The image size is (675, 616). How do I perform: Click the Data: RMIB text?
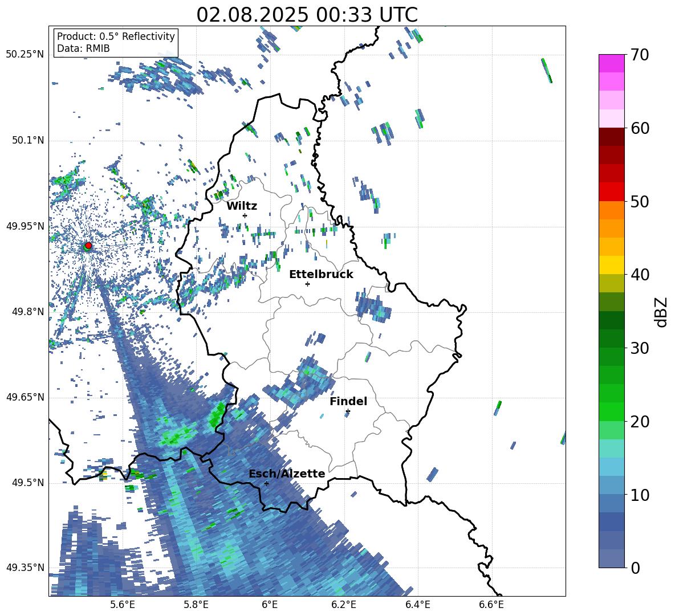pos(83,48)
